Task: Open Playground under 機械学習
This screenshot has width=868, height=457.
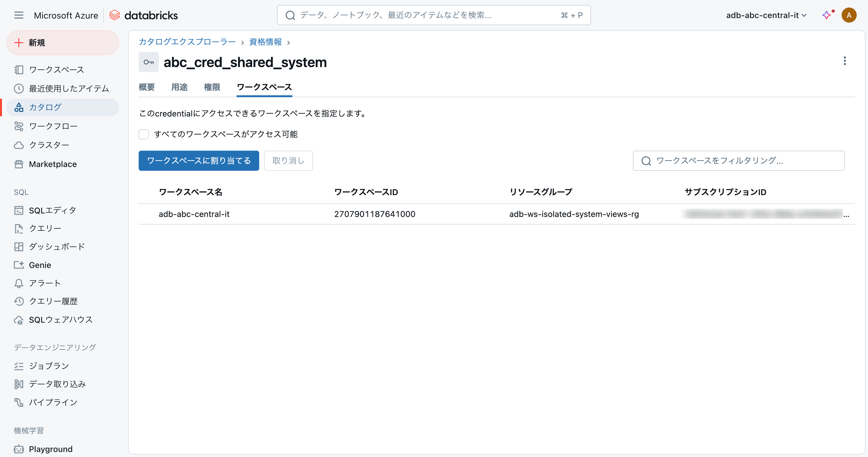Action: click(50, 449)
